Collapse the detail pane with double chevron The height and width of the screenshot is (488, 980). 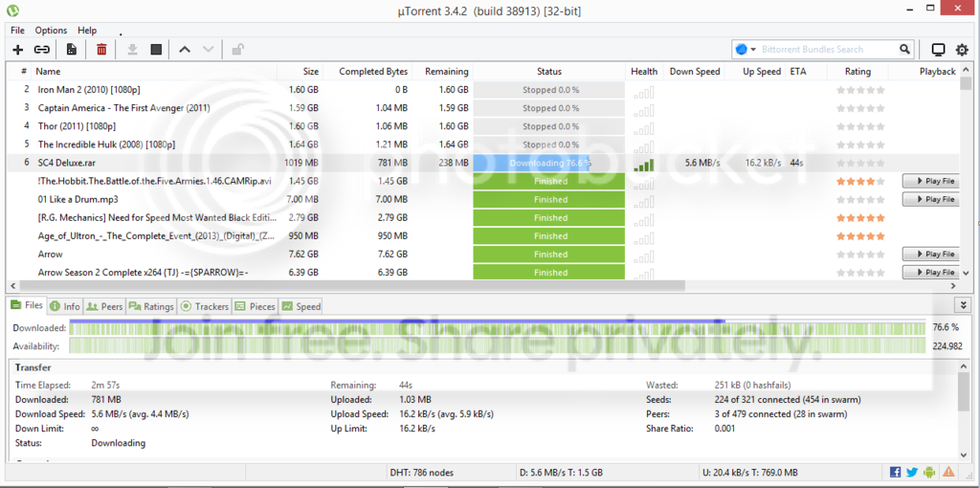point(965,305)
